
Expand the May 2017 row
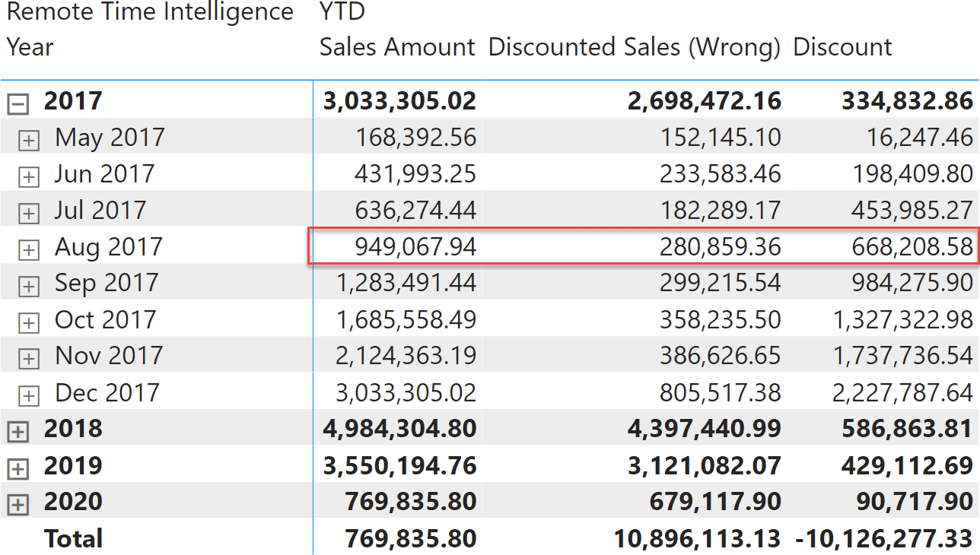pyautogui.click(x=28, y=140)
